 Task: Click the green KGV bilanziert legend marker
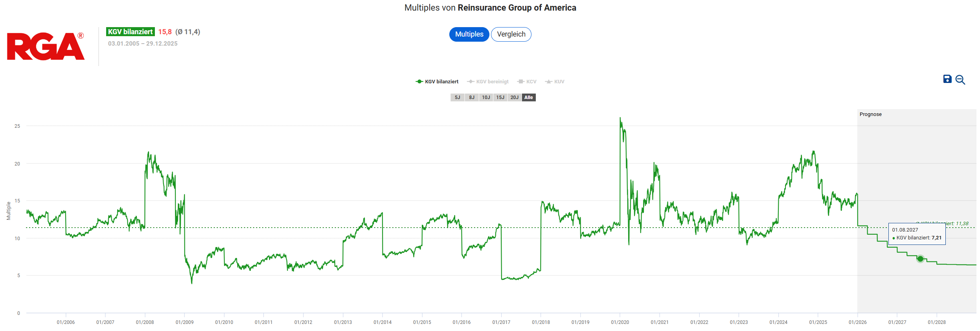tap(419, 82)
